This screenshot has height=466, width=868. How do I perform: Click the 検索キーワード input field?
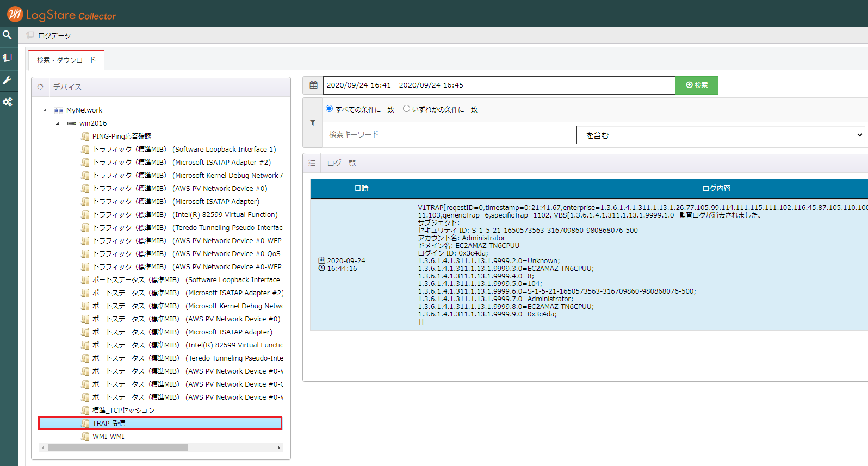(448, 135)
